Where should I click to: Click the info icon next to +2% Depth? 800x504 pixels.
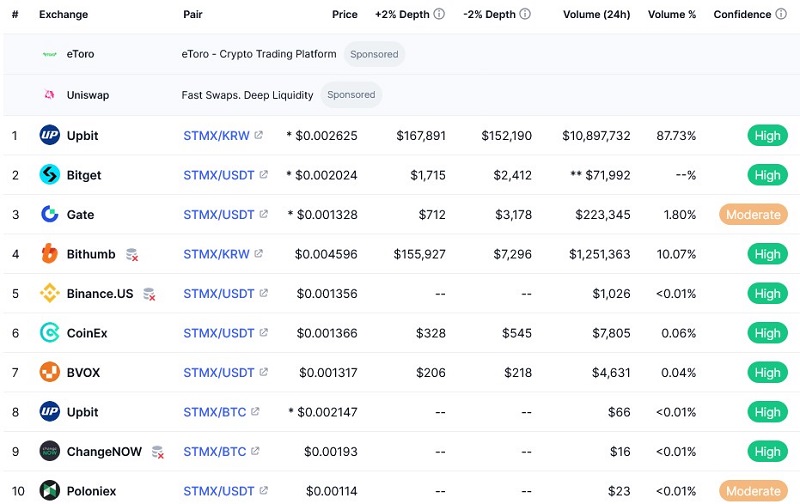(436, 15)
